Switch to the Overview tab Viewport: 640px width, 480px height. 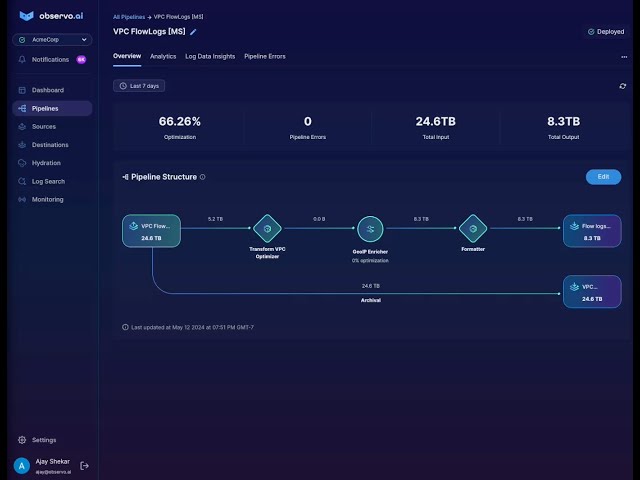[x=127, y=56]
